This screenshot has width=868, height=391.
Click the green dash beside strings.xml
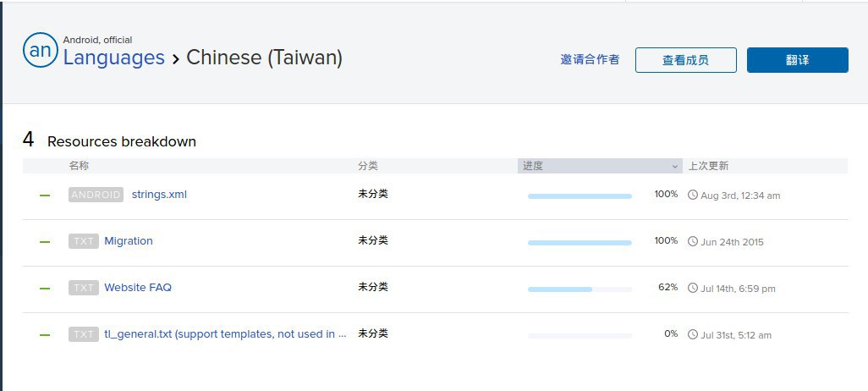pyautogui.click(x=45, y=195)
